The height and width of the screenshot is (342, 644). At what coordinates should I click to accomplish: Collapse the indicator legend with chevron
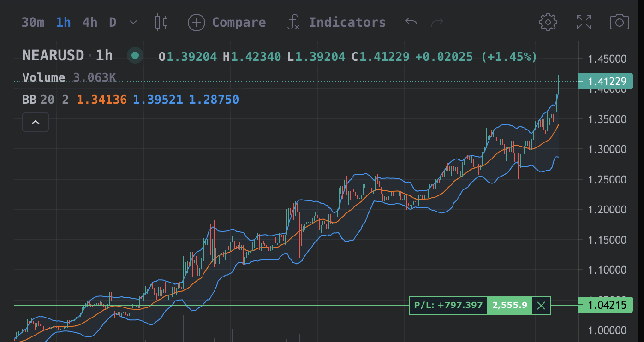36,122
